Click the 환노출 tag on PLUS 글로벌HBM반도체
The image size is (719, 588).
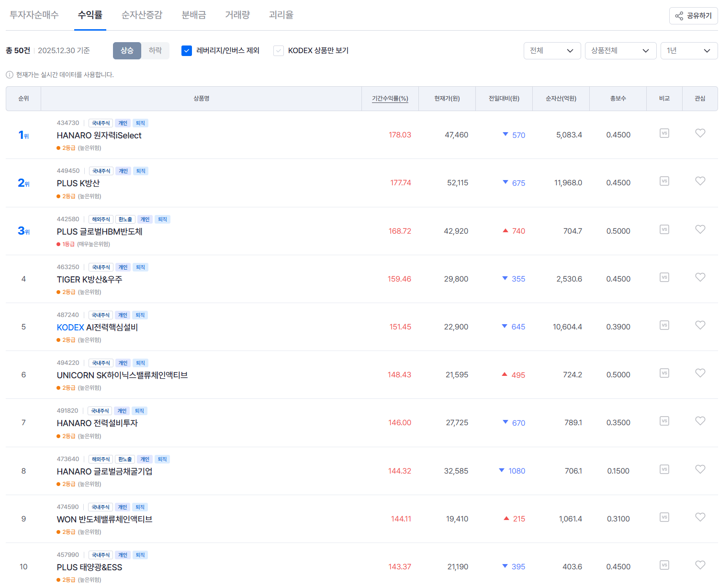point(125,219)
